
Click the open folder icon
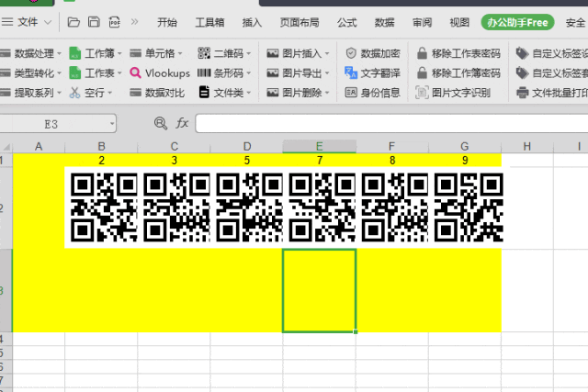coord(73,22)
